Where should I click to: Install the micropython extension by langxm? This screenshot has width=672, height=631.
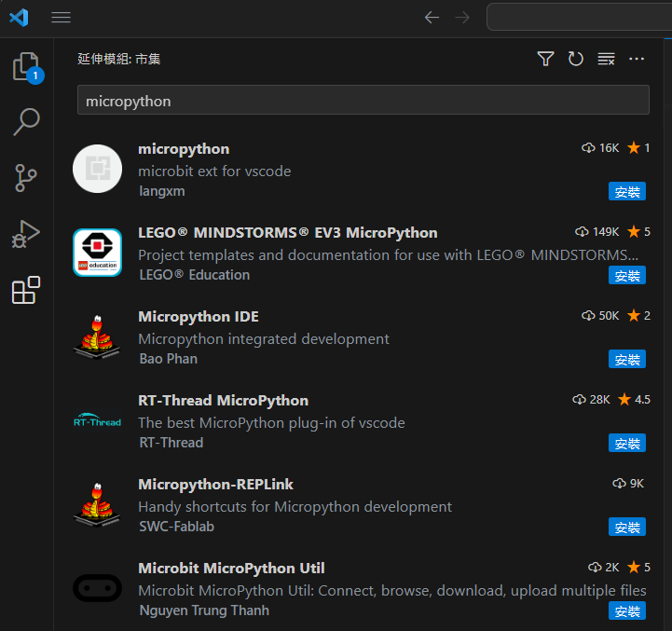(x=627, y=191)
